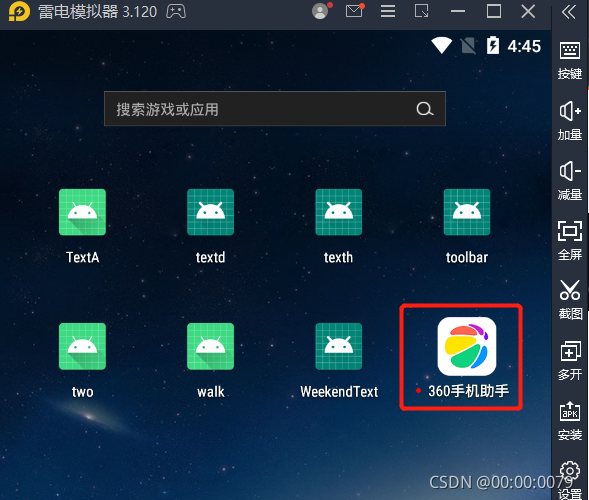Viewport: 589px width, 500px height.
Task: Open the TextA app
Action: tap(82, 212)
